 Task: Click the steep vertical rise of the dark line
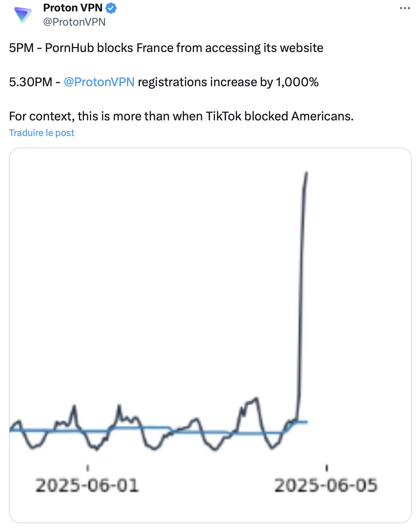coord(301,285)
